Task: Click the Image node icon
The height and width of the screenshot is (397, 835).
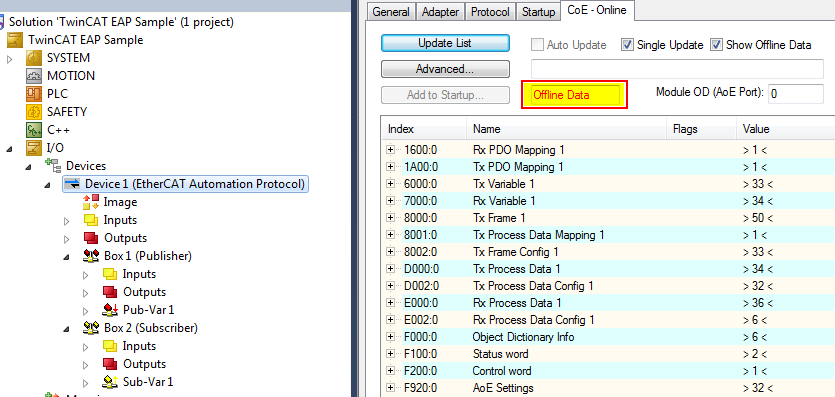Action: click(x=91, y=202)
